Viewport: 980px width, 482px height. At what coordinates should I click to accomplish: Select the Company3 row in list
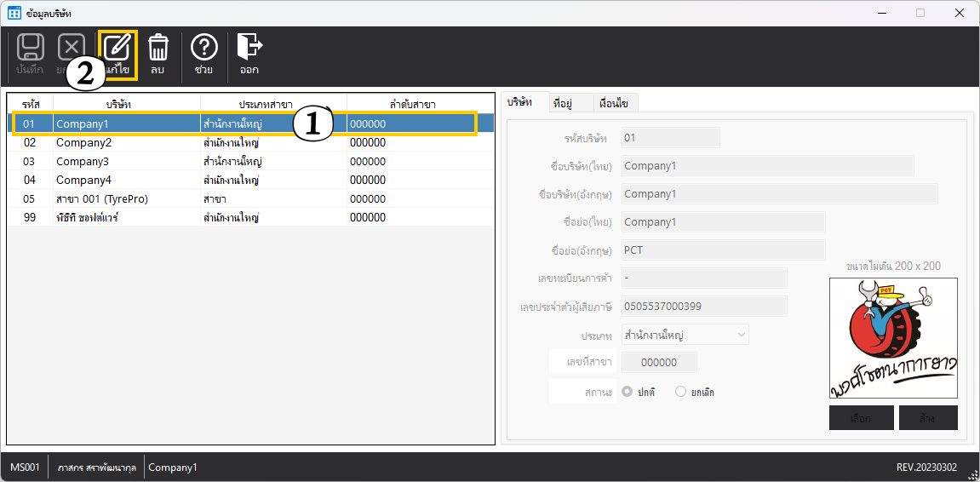click(x=83, y=162)
